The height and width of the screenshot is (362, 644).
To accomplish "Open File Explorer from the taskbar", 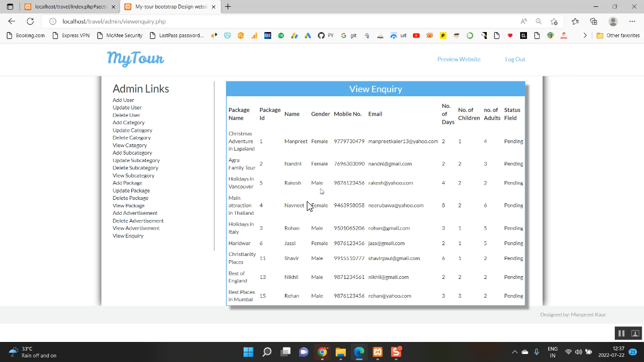I will pos(341,352).
